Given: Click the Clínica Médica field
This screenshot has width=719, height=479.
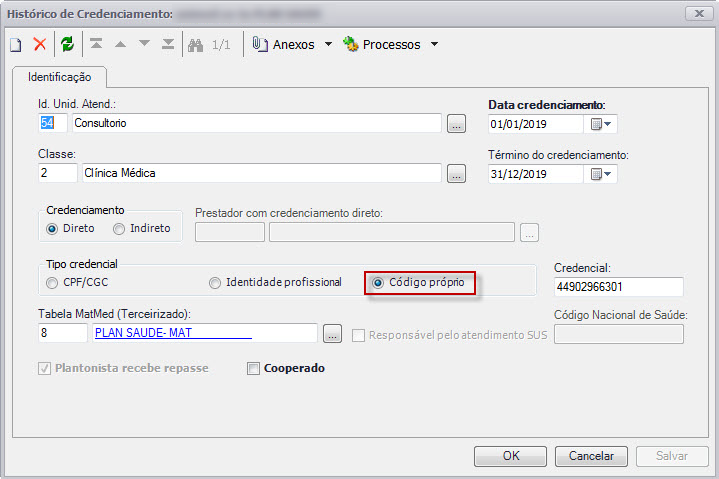Looking at the screenshot, I should [262, 173].
